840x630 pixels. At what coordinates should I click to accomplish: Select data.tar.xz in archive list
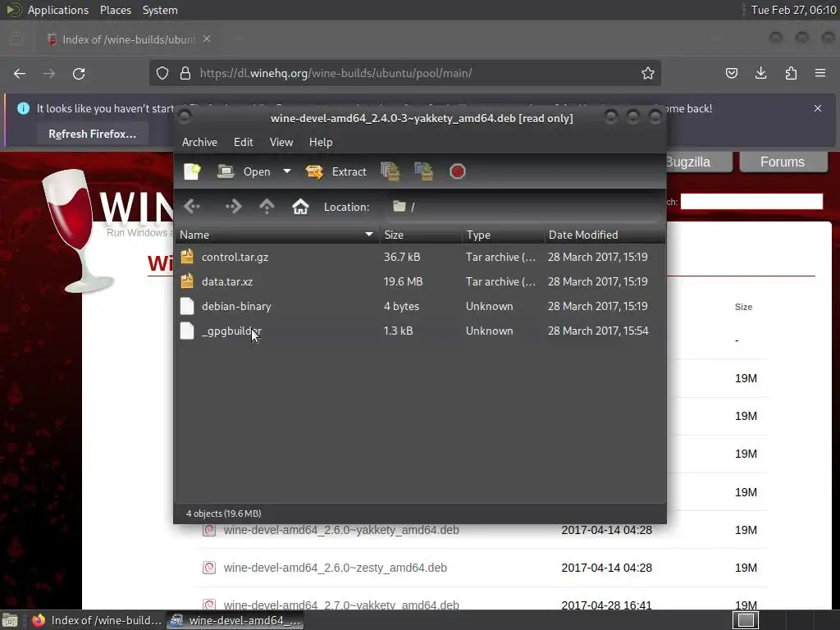coord(420,282)
